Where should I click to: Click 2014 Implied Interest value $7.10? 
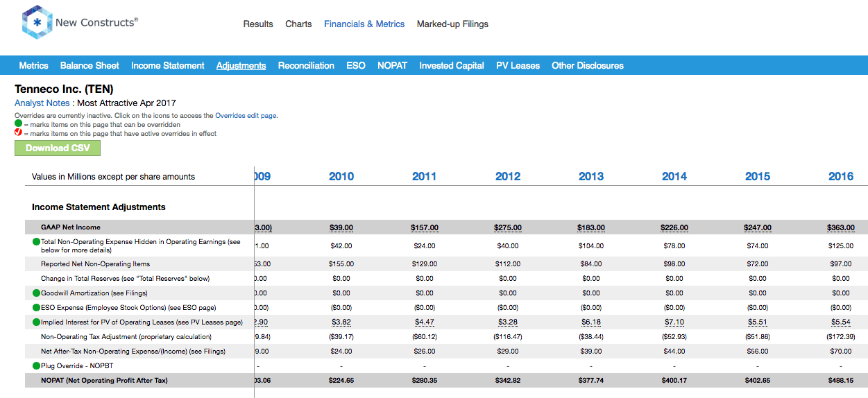[x=674, y=322]
